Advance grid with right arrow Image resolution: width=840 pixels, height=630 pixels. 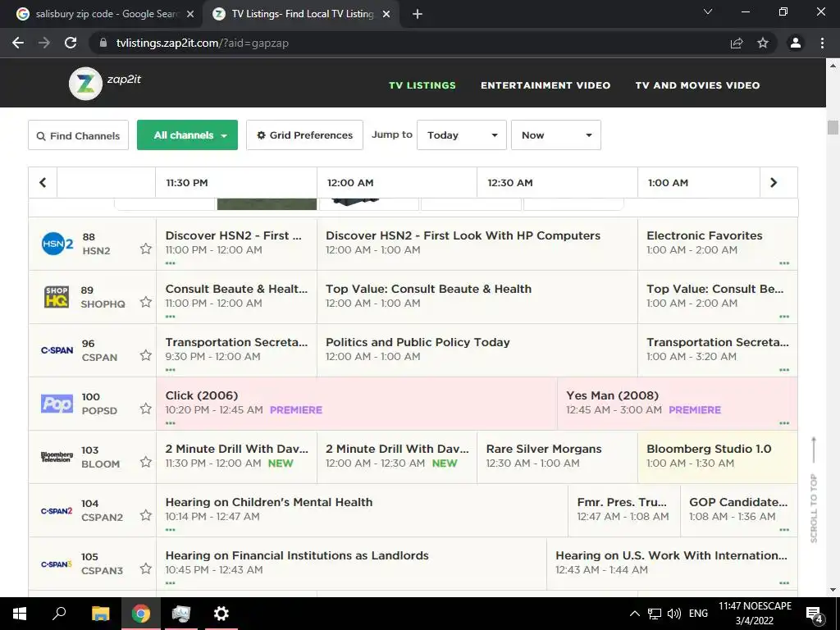point(773,183)
